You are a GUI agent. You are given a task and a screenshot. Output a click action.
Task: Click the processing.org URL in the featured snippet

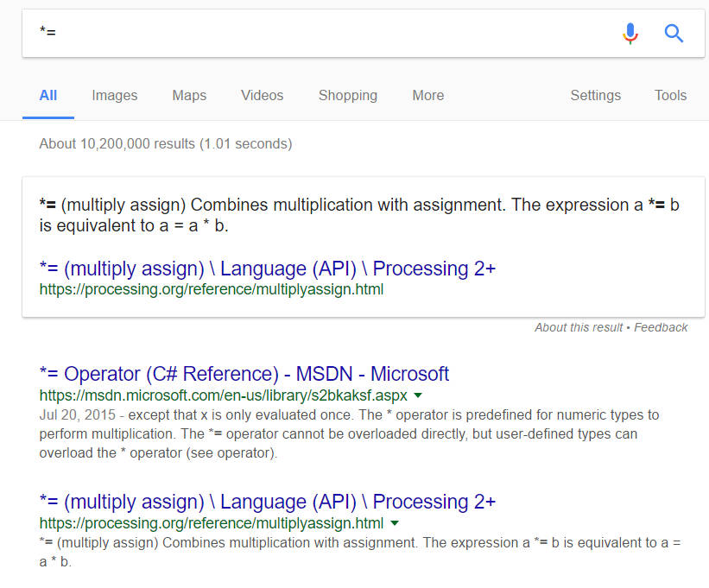coord(212,290)
